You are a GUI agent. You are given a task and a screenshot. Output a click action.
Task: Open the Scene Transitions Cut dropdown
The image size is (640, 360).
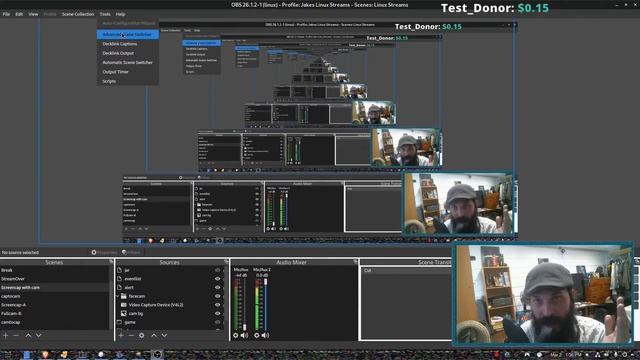coord(405,270)
